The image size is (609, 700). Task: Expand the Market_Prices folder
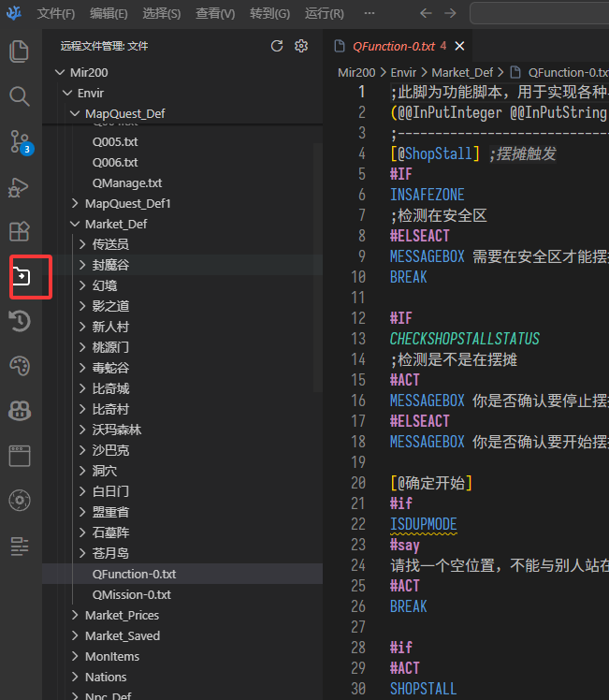[x=76, y=615]
